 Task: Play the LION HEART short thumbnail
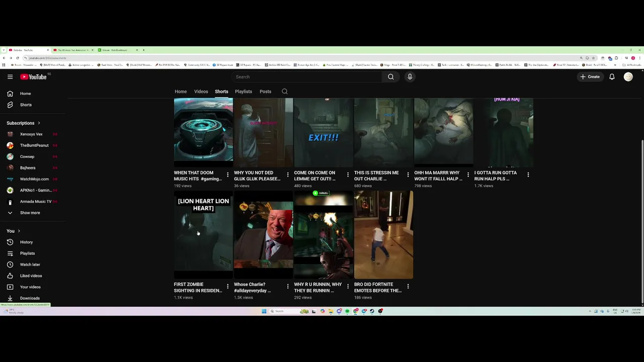click(x=203, y=234)
